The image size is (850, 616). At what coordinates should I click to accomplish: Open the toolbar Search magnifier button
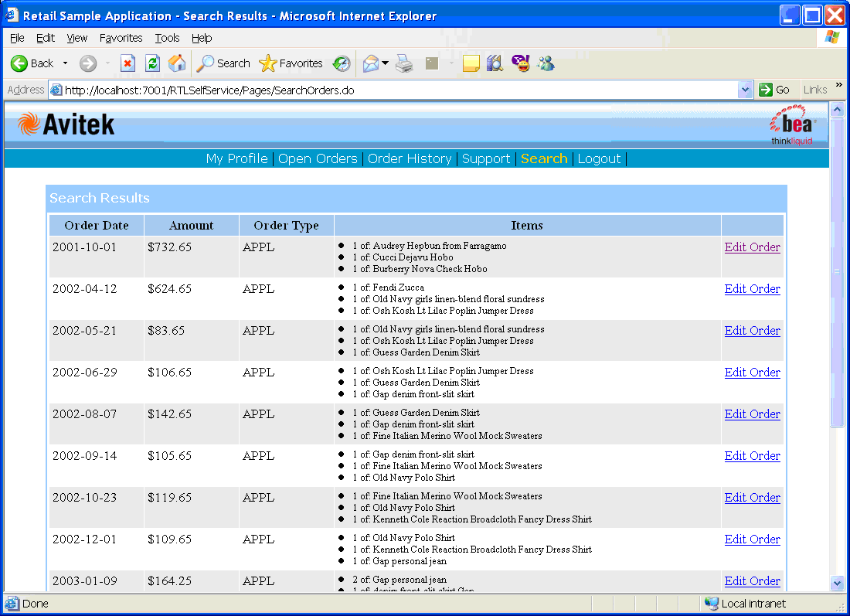223,63
